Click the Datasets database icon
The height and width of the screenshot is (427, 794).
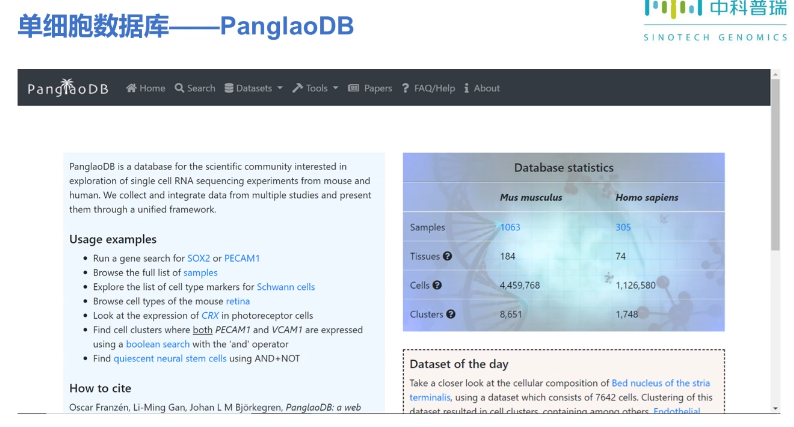(x=229, y=88)
